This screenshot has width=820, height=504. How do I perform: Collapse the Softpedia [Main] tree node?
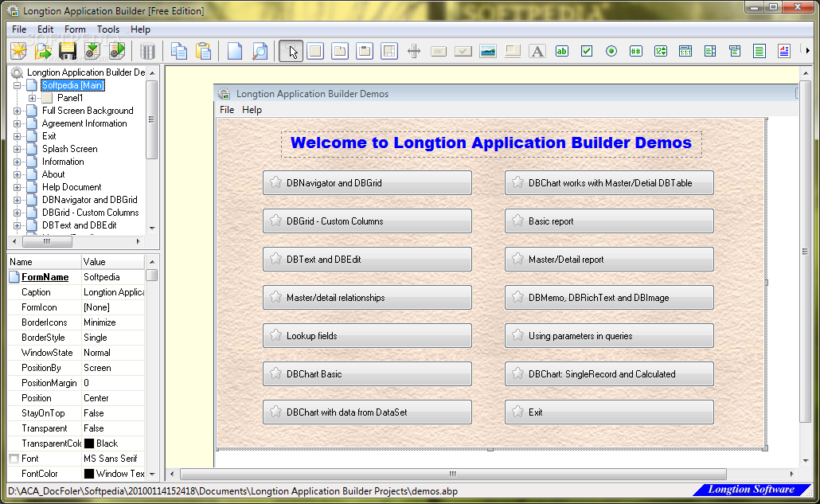pos(17,85)
